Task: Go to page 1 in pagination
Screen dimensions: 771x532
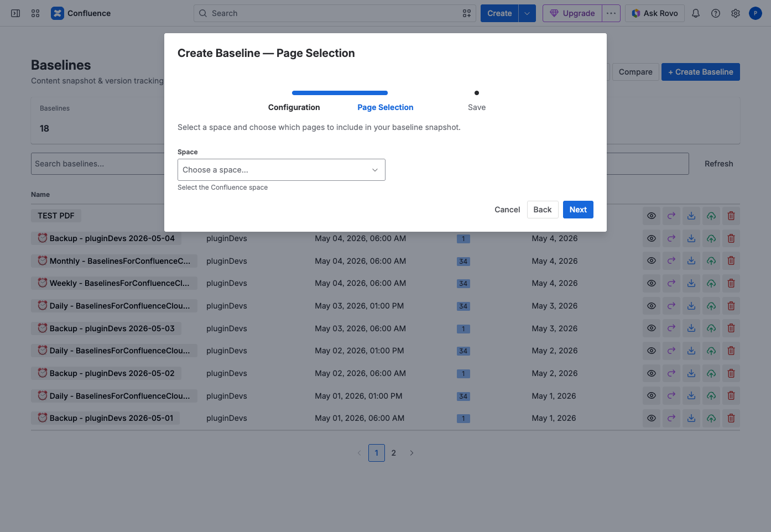Action: [377, 453]
